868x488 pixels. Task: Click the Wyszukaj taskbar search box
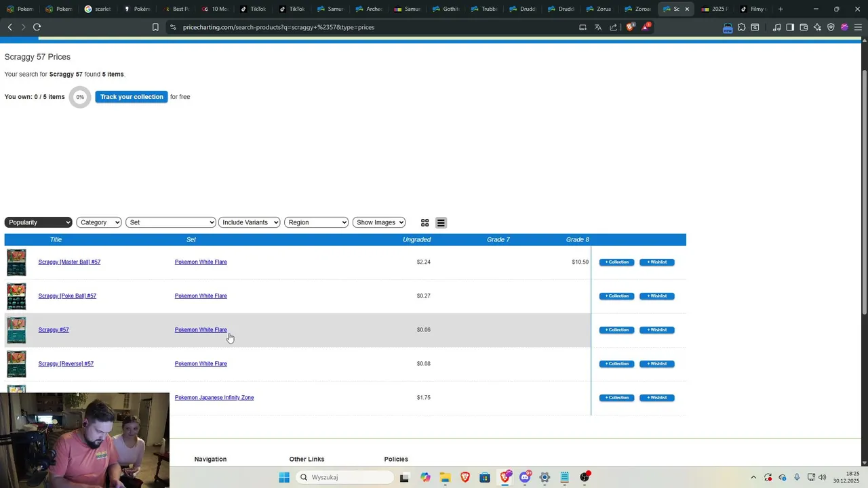[344, 477]
